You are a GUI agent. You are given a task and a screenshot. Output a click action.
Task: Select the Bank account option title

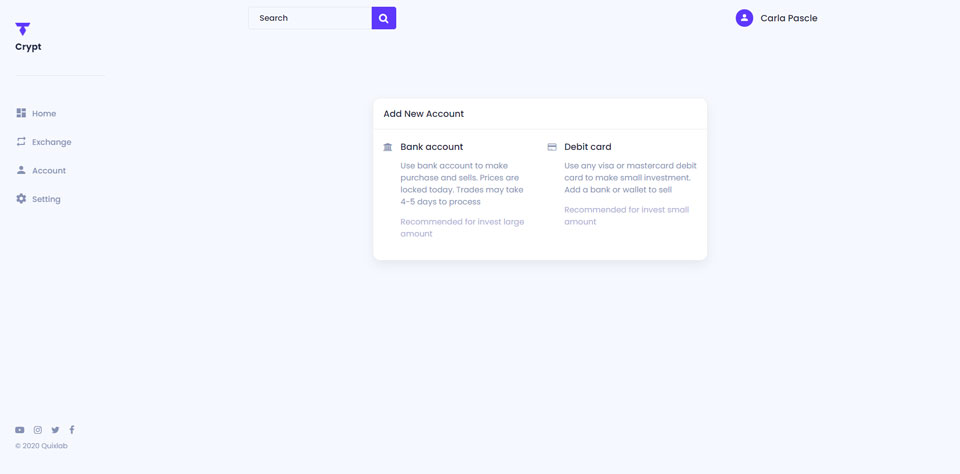pyautogui.click(x=431, y=147)
